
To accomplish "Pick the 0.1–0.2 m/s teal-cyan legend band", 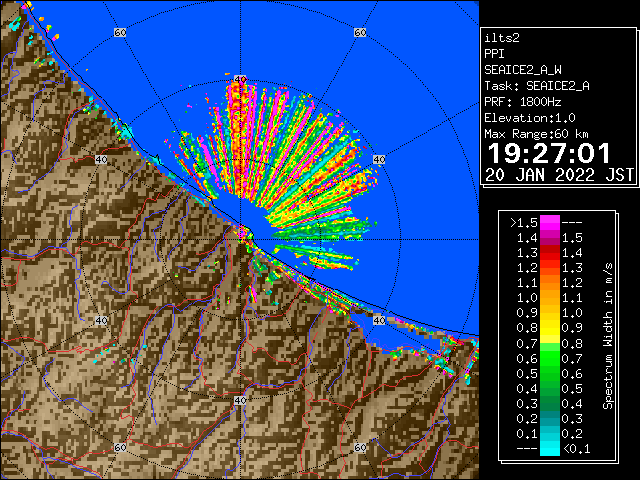I will pos(550,433).
